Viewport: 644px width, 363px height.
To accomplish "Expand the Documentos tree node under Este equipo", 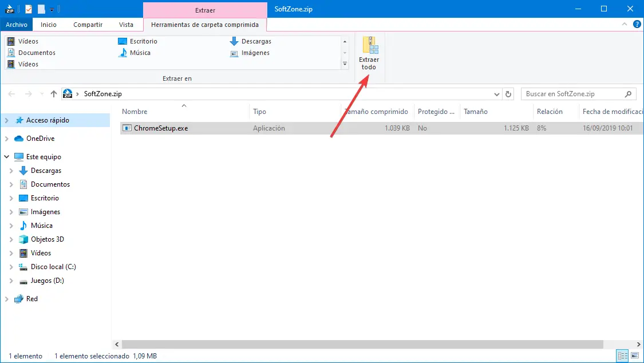I will click(x=11, y=184).
